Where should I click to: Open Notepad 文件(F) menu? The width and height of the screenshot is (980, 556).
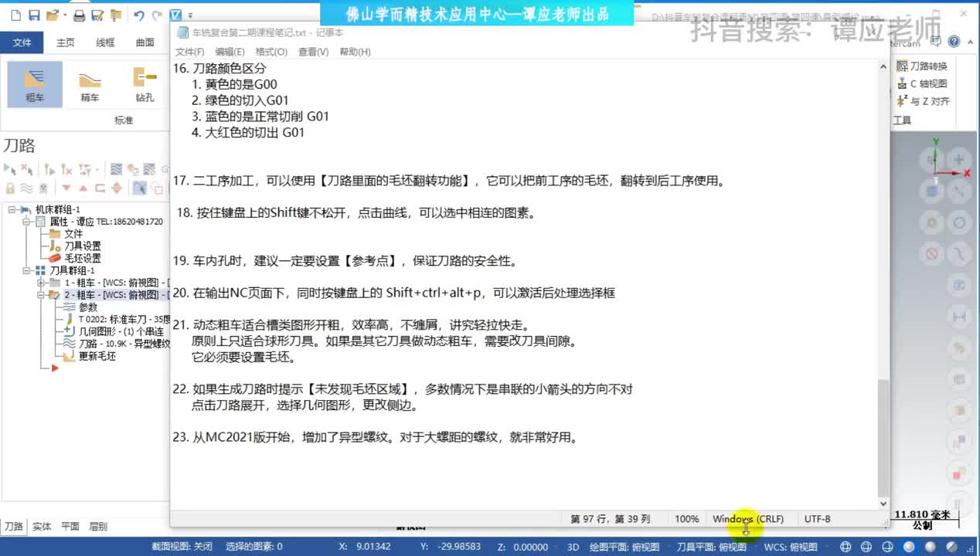point(189,52)
